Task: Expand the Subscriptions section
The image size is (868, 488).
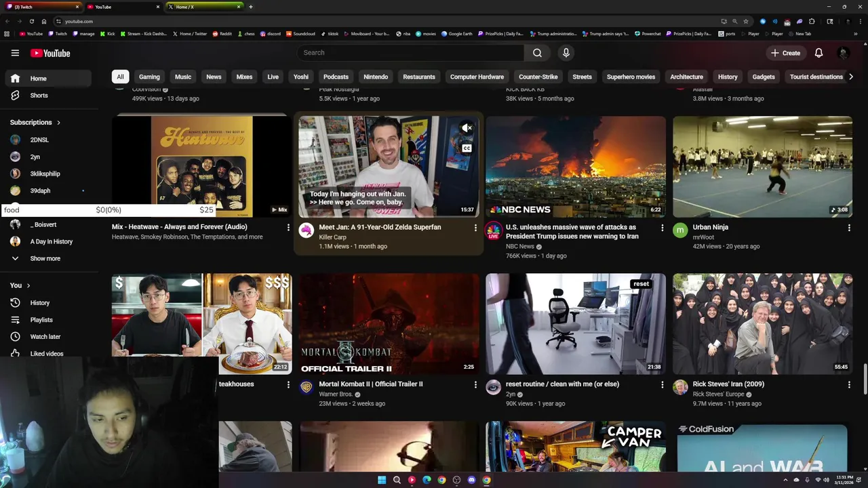Action: (35, 123)
